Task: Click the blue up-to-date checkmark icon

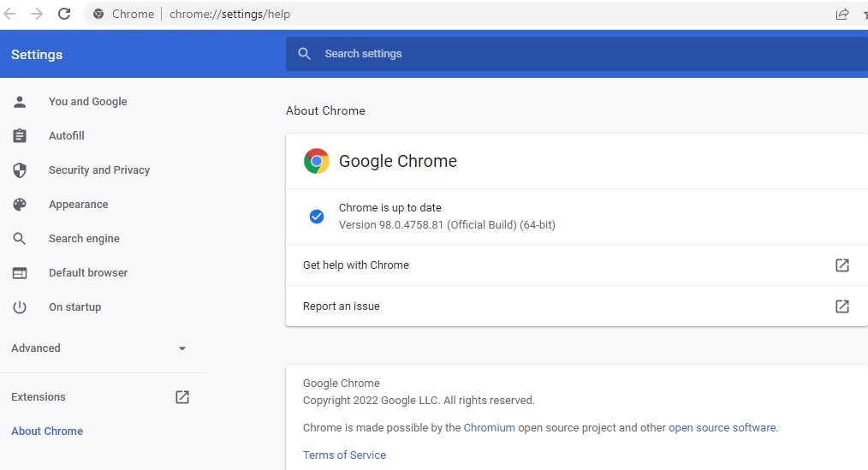Action: coord(317,217)
